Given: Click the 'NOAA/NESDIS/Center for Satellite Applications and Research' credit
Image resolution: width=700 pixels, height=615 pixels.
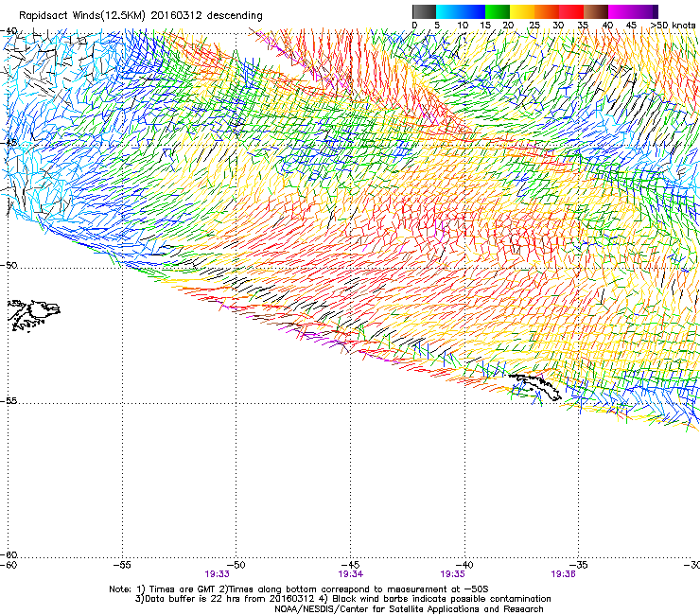Looking at the screenshot, I should pos(409,609).
